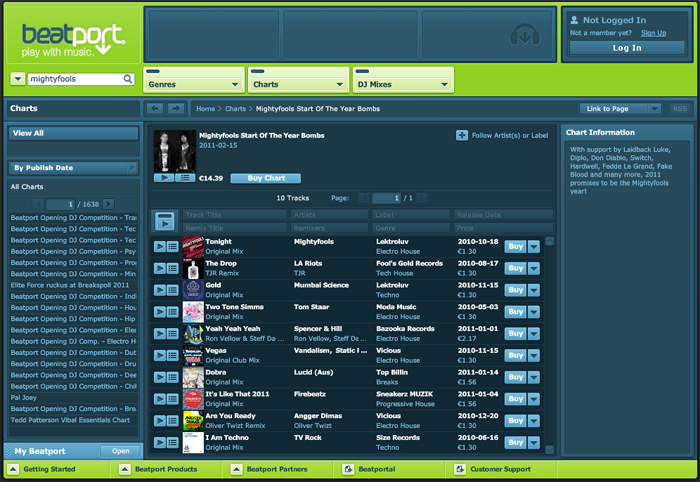
Task: Open the search type dropdown arrow
Action: (x=17, y=79)
